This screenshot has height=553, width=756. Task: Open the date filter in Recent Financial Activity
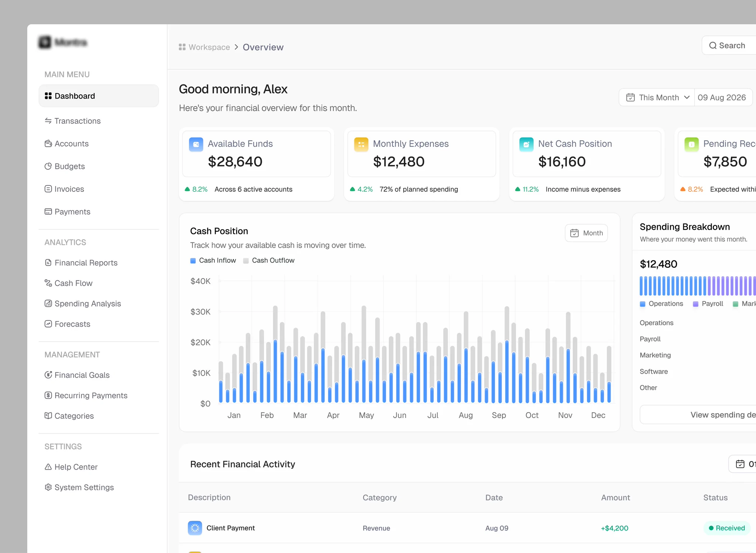pos(742,464)
